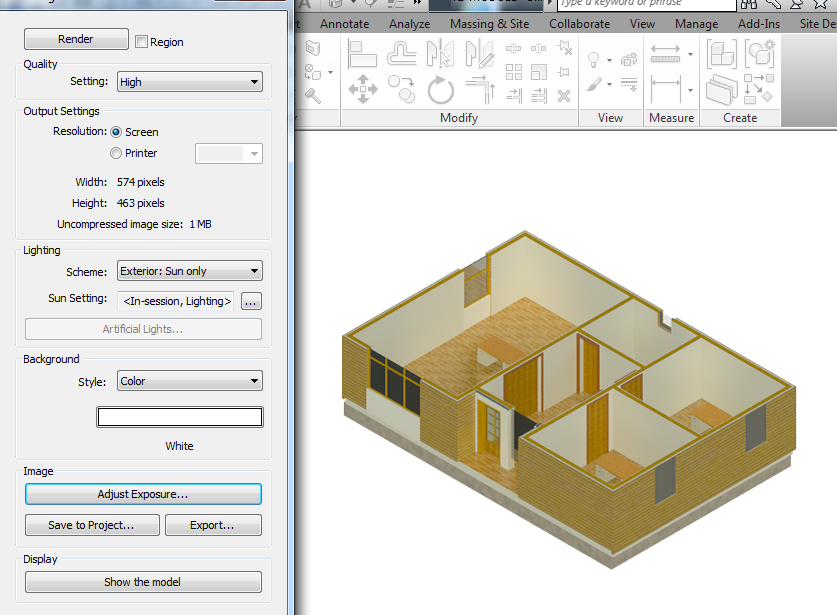Viewport: 837px width, 615px height.
Task: Select the Trim/Extend to Corner tool
Action: (480, 89)
